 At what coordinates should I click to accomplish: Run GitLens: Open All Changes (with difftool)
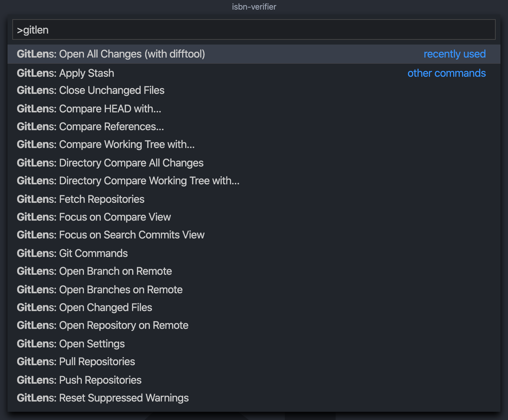(111, 54)
